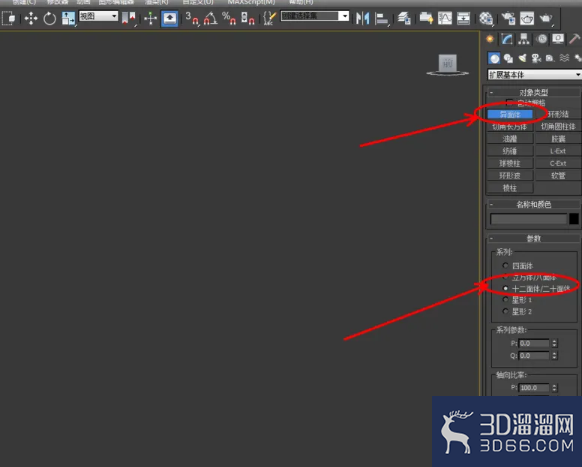Viewport: 582px width, 467px height.
Task: Click the C-Ext button
Action: 558,163
